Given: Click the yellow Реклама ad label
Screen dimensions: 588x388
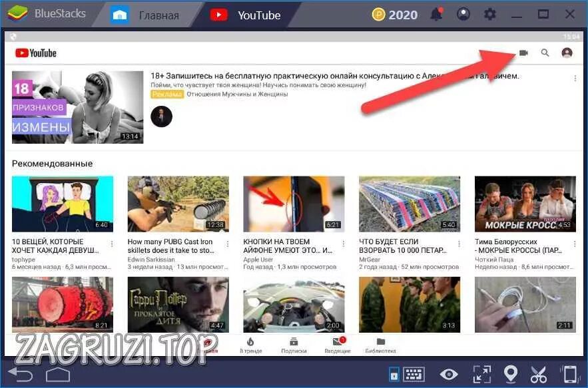Looking at the screenshot, I should point(167,94).
